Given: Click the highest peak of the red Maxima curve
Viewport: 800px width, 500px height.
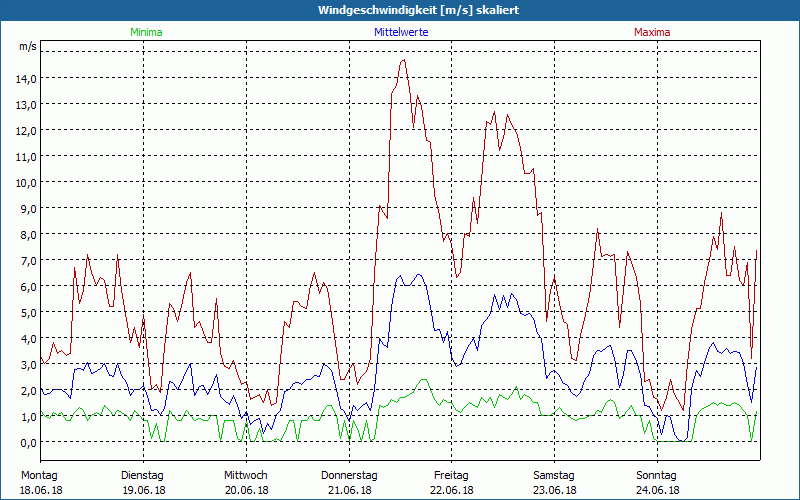Looking at the screenshot, I should (x=403, y=60).
